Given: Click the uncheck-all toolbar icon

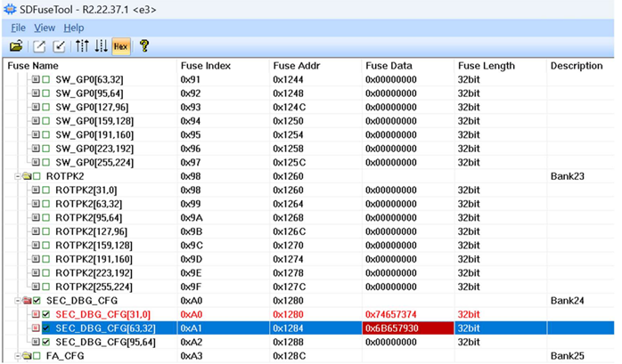Looking at the screenshot, I should [x=41, y=45].
